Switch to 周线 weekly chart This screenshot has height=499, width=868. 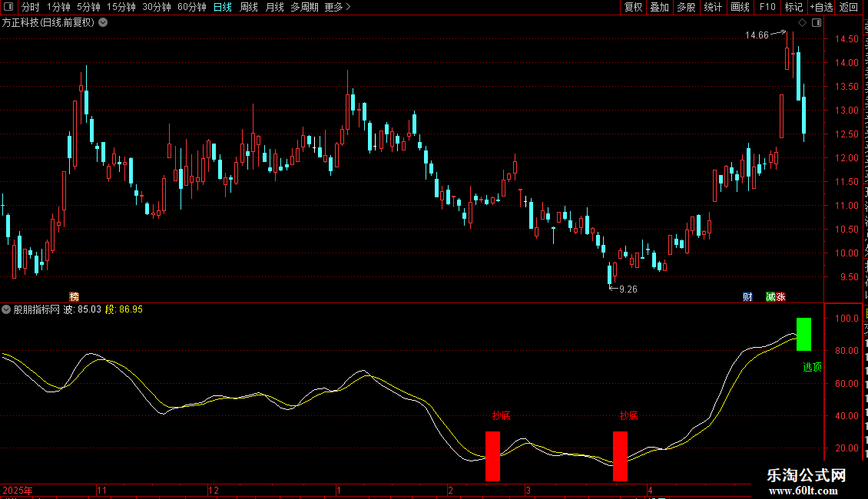[249, 7]
